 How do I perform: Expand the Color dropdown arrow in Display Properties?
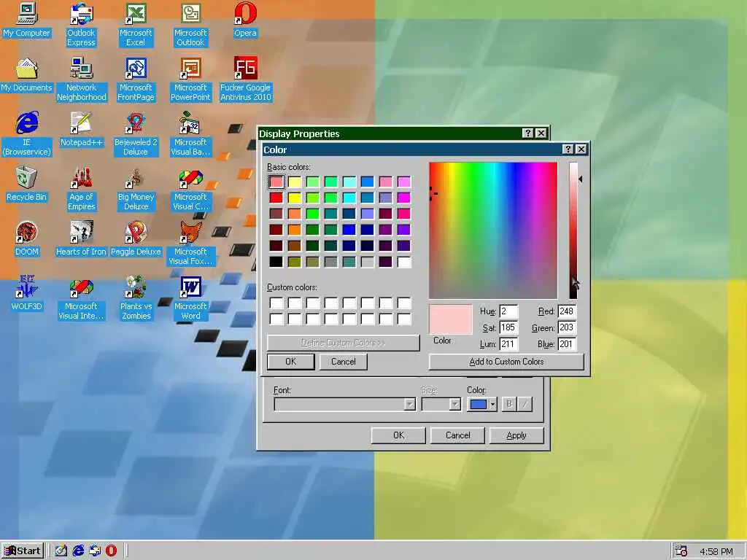coord(492,404)
